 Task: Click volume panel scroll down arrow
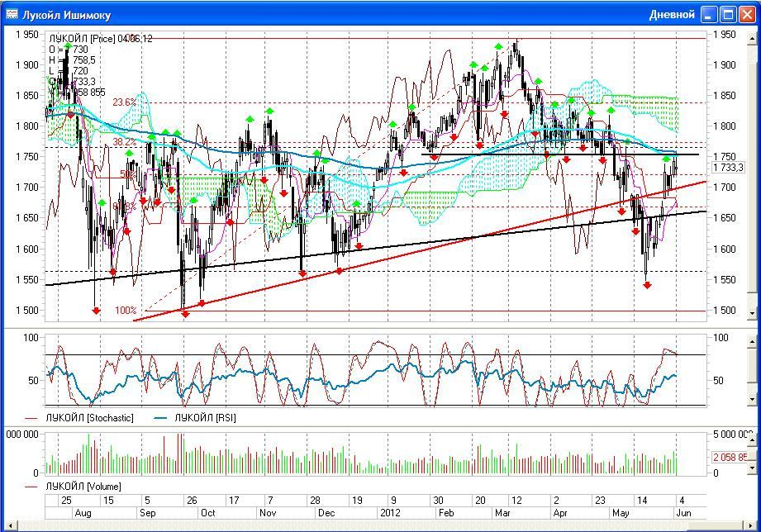pyautogui.click(x=753, y=468)
